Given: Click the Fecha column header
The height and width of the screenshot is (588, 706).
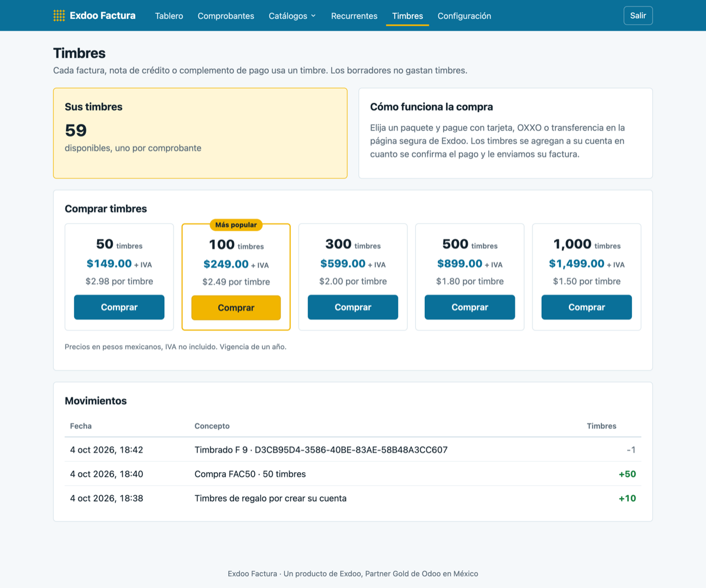Looking at the screenshot, I should tap(81, 426).
